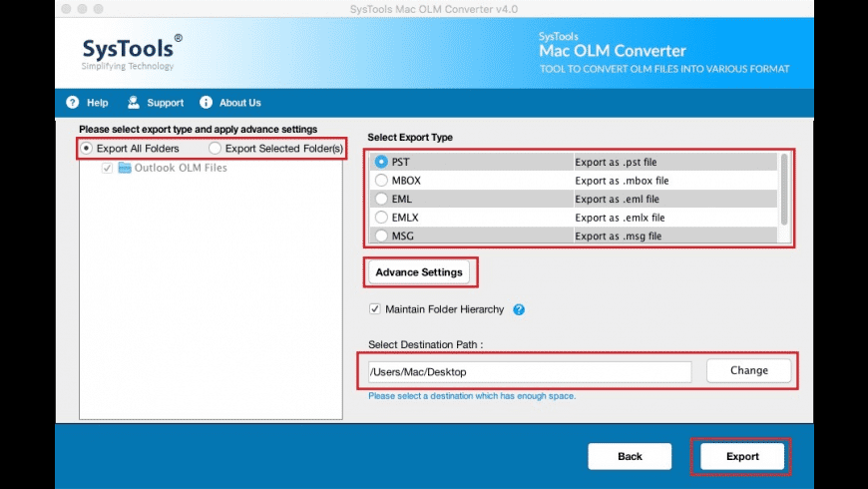Click the Help question mark icon
The width and height of the screenshot is (868, 489).
tap(73, 103)
